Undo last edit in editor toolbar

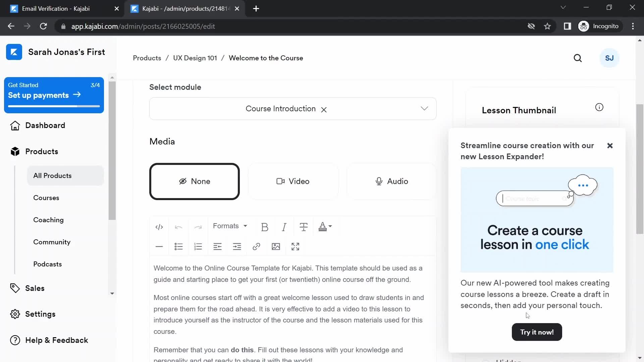[x=178, y=227]
